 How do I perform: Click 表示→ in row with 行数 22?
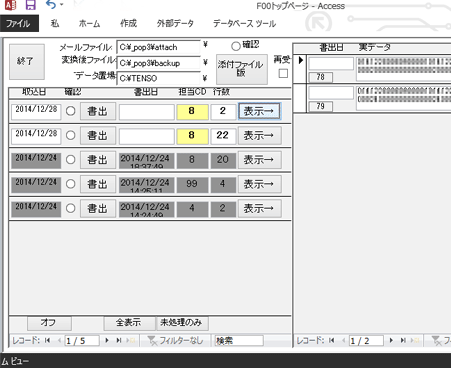[259, 135]
